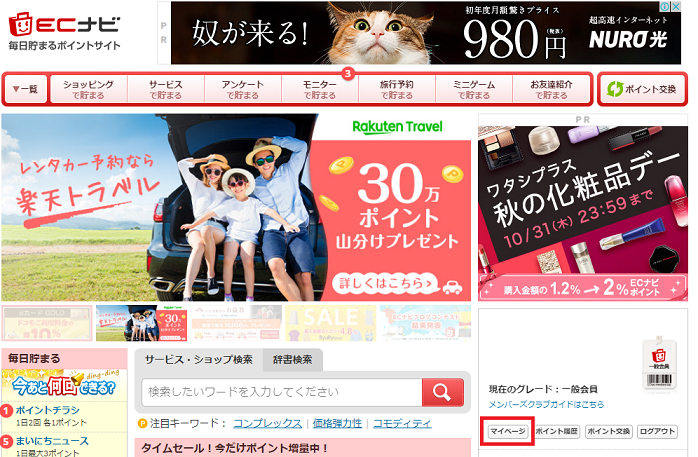The width and height of the screenshot is (698, 457).
Task: Open サービスで貯まる menu
Action: pyautogui.click(x=166, y=89)
